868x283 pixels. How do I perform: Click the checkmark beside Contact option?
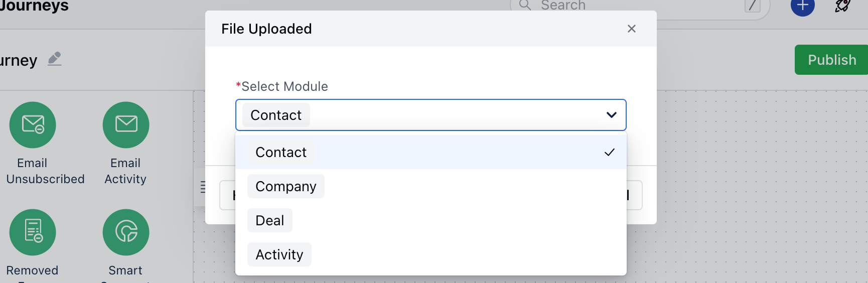[x=610, y=152]
